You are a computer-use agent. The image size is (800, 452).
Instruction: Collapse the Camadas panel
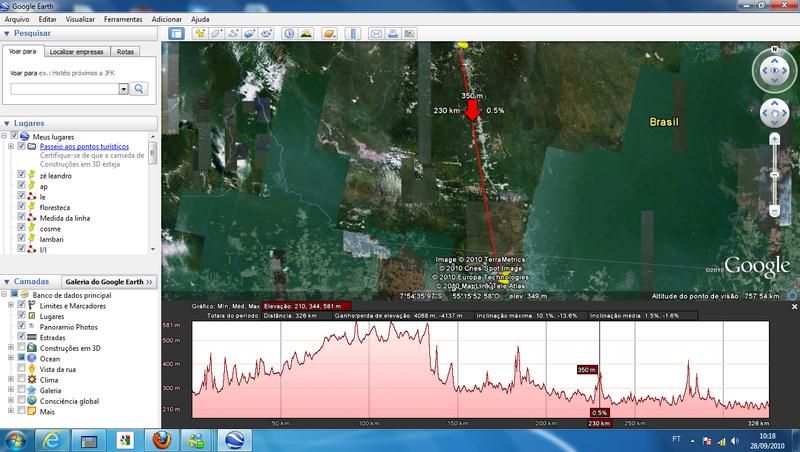(x=7, y=282)
